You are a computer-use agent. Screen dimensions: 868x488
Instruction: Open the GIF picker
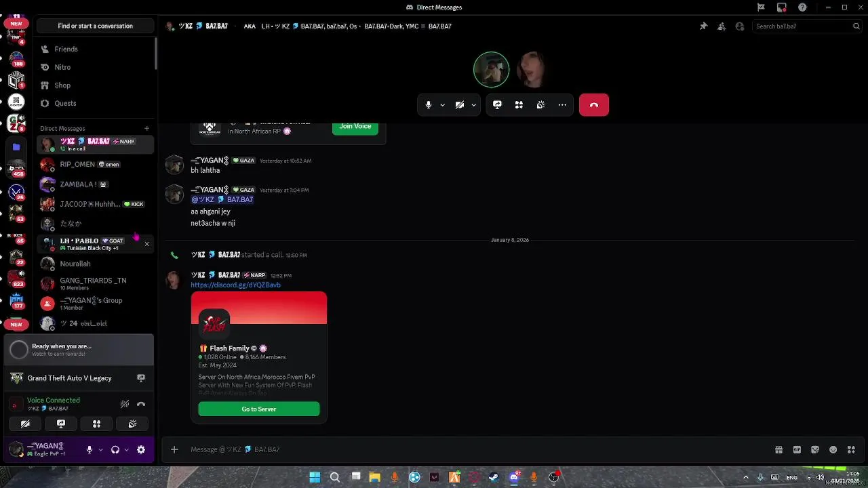click(797, 449)
